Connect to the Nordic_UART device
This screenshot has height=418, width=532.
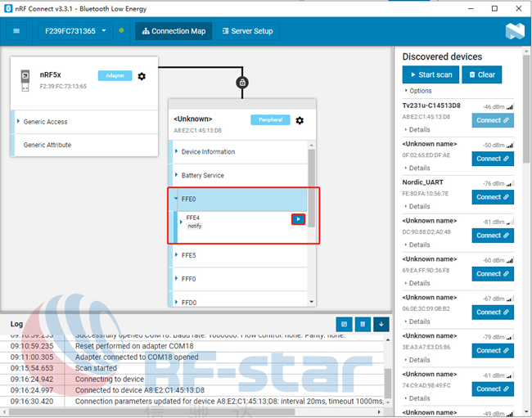493,197
